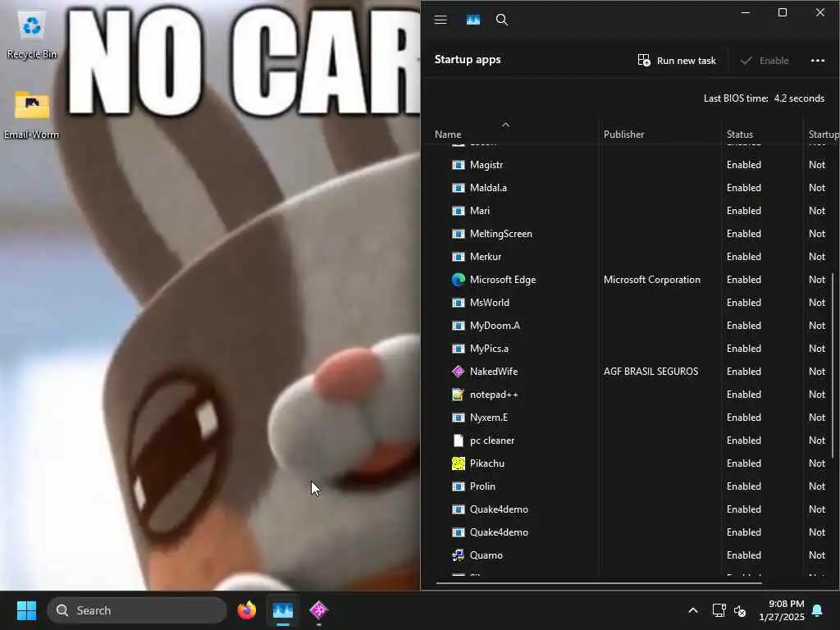Click the taskbar Search box
The image size is (840, 630).
coord(137,610)
